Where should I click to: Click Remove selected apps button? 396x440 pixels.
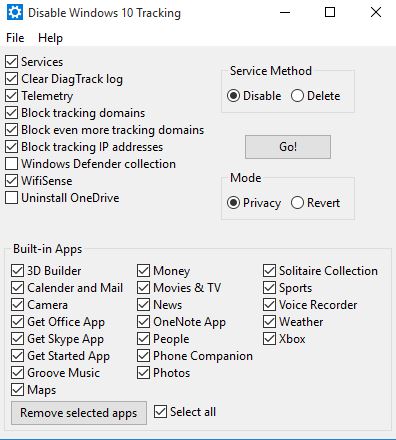click(x=79, y=413)
